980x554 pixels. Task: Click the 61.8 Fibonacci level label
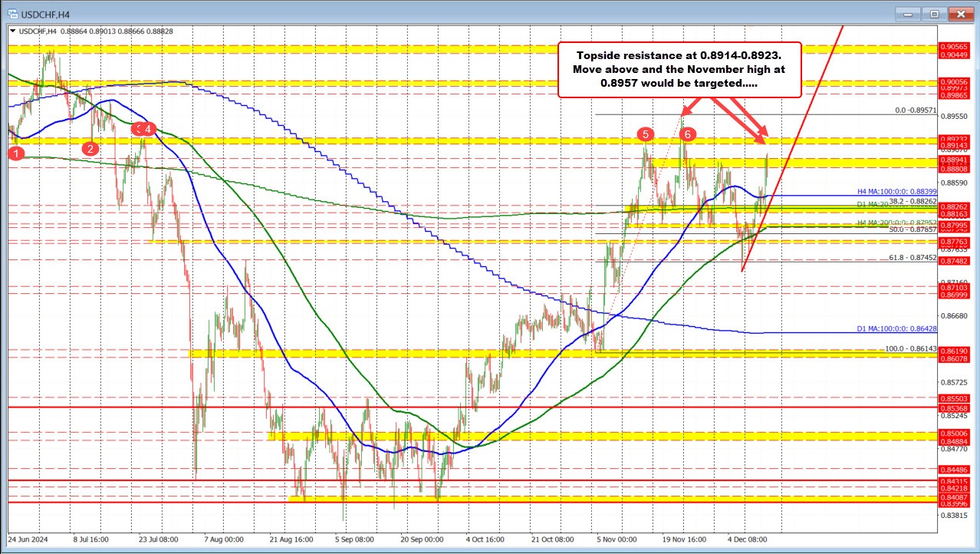pyautogui.click(x=913, y=258)
